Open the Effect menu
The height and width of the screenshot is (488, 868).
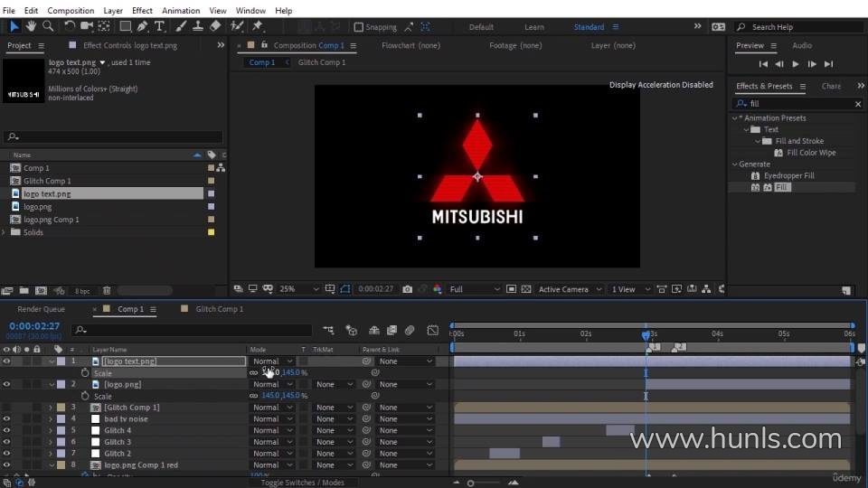(x=142, y=10)
